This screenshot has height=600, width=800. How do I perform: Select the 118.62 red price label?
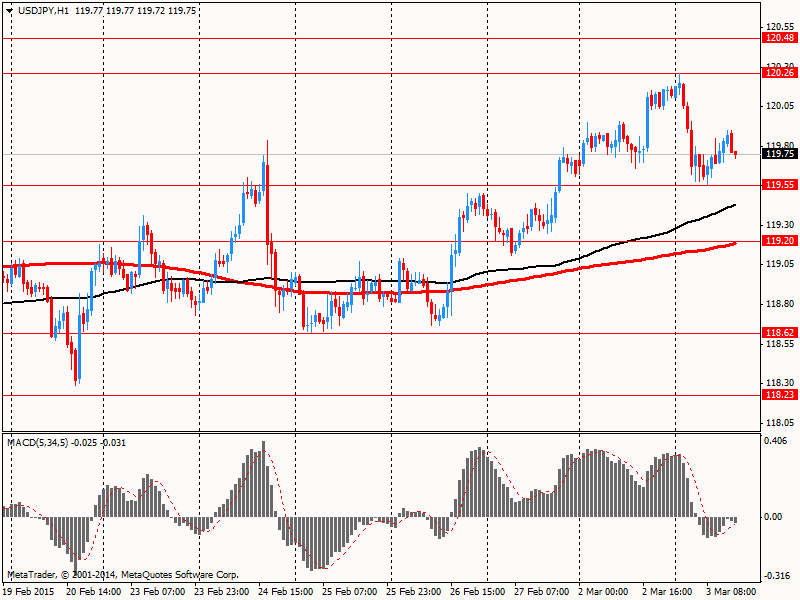click(779, 333)
